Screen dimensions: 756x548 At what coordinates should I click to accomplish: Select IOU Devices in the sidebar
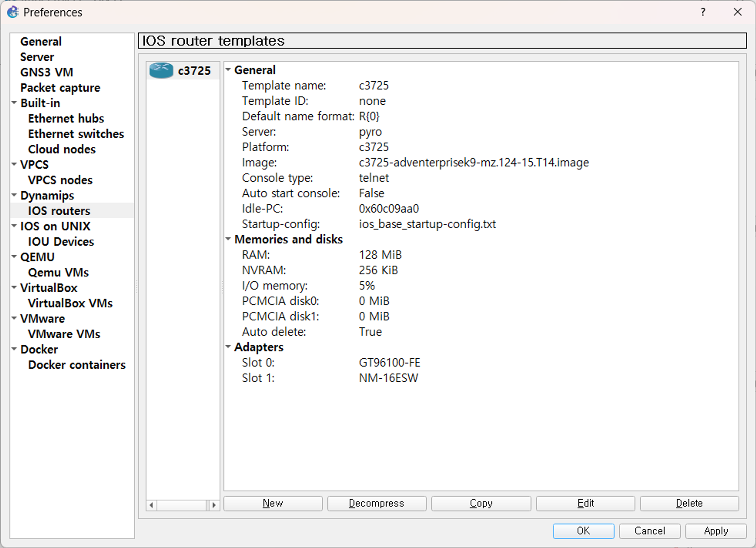(x=61, y=242)
